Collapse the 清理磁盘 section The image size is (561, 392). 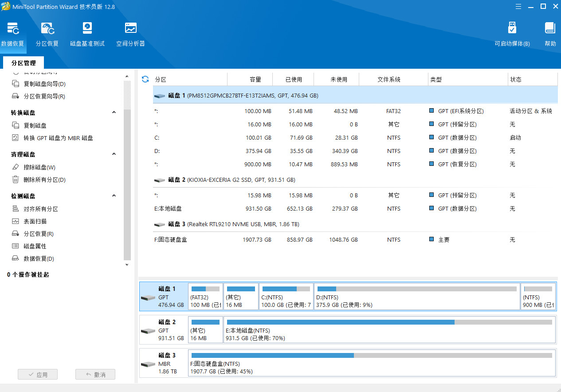point(114,154)
